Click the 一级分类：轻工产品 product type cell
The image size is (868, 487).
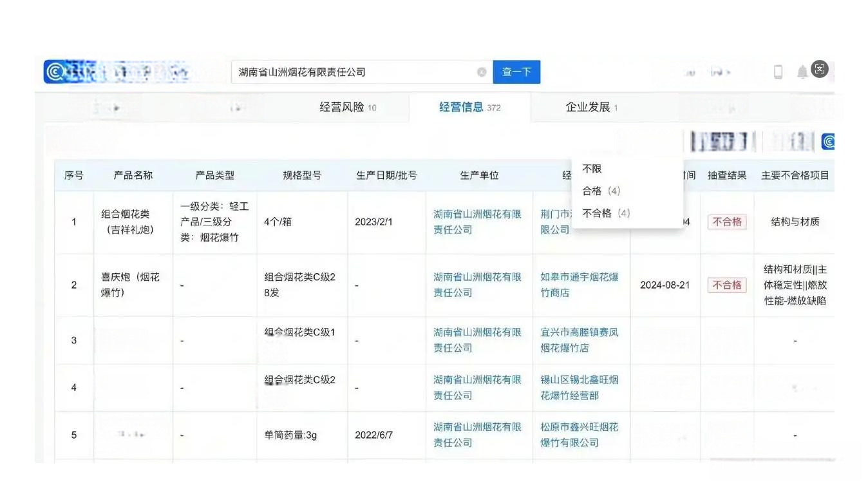tap(215, 222)
